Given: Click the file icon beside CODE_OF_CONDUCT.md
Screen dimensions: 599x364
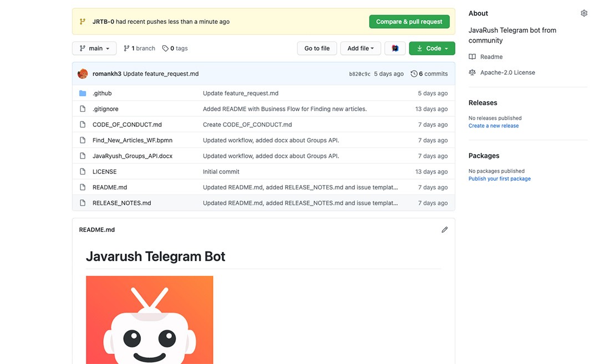Looking at the screenshot, I should coord(83,125).
